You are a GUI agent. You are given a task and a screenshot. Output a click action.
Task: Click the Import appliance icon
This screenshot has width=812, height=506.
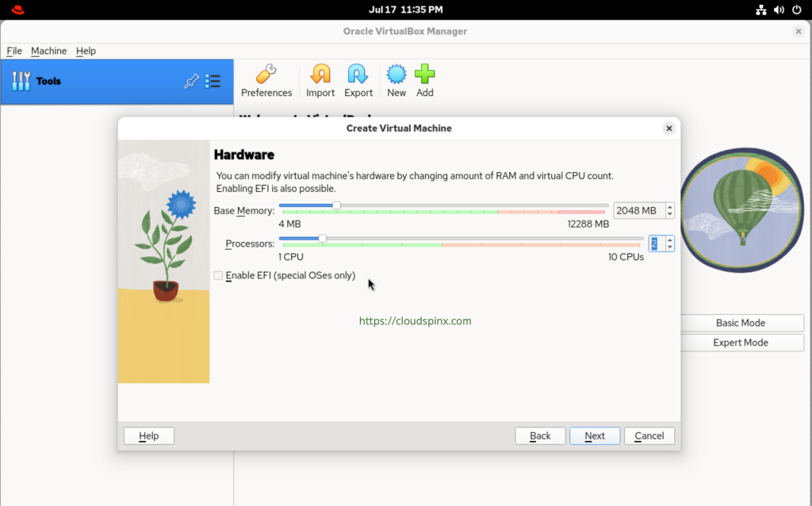(320, 81)
